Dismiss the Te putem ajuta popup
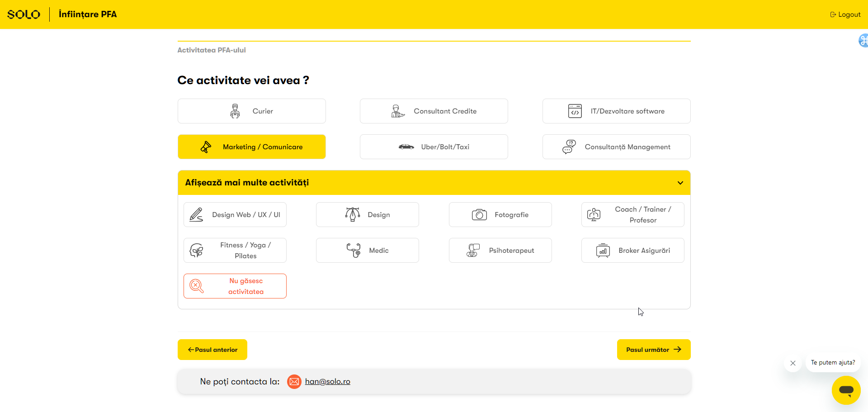 [793, 363]
